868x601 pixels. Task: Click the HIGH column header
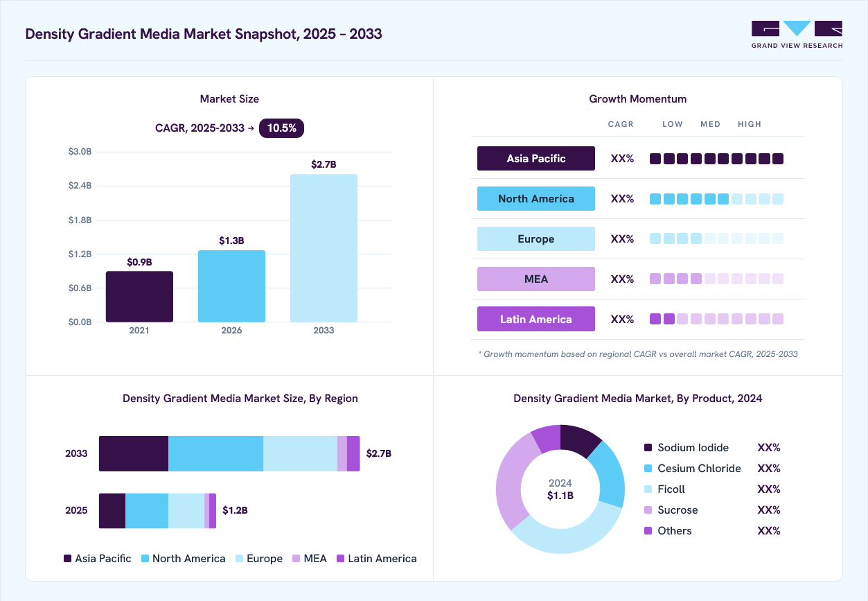pyautogui.click(x=750, y=124)
